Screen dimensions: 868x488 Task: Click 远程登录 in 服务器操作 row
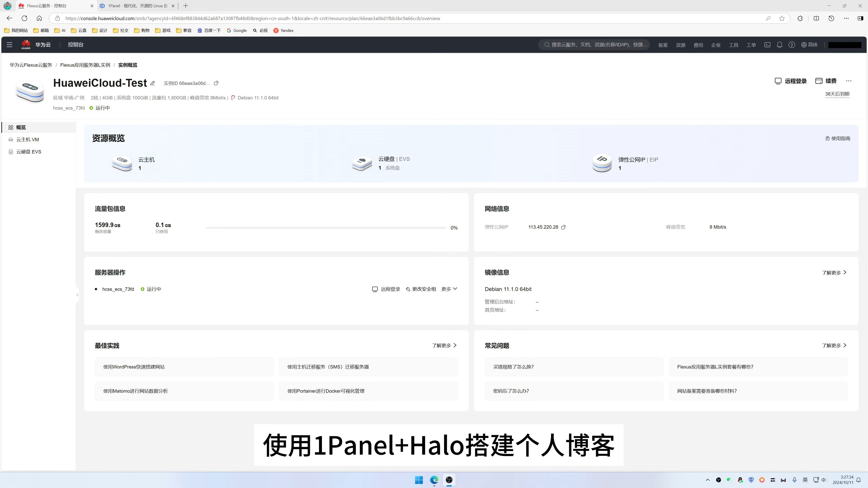tap(386, 289)
